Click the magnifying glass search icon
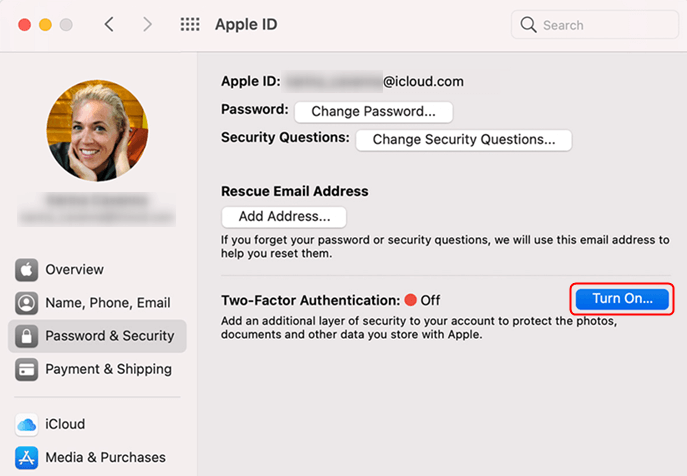 point(529,25)
